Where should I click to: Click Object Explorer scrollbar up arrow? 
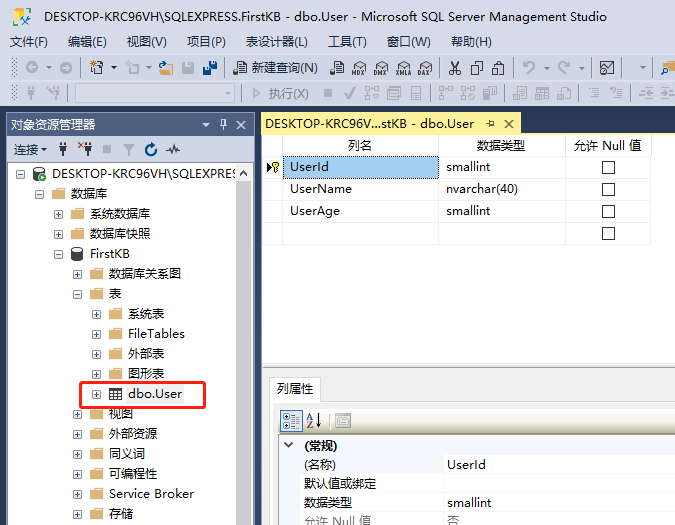click(x=243, y=173)
